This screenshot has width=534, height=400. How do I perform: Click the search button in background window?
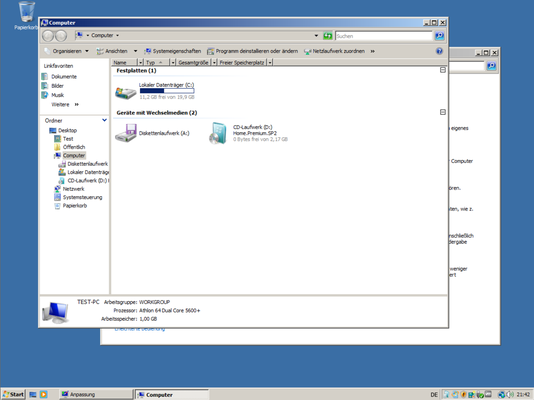point(491,66)
